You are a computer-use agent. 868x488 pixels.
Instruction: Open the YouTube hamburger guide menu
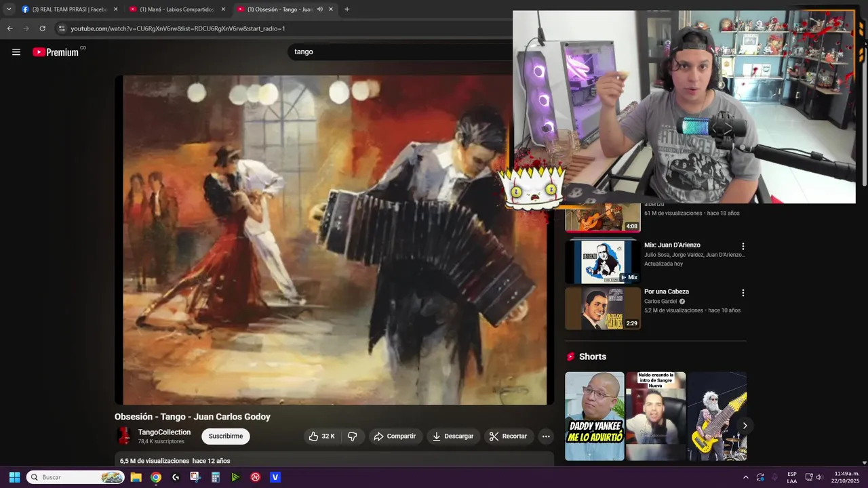click(x=16, y=52)
